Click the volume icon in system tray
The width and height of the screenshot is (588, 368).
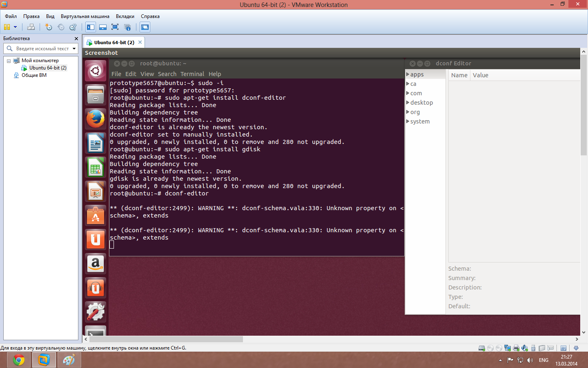(x=530, y=360)
